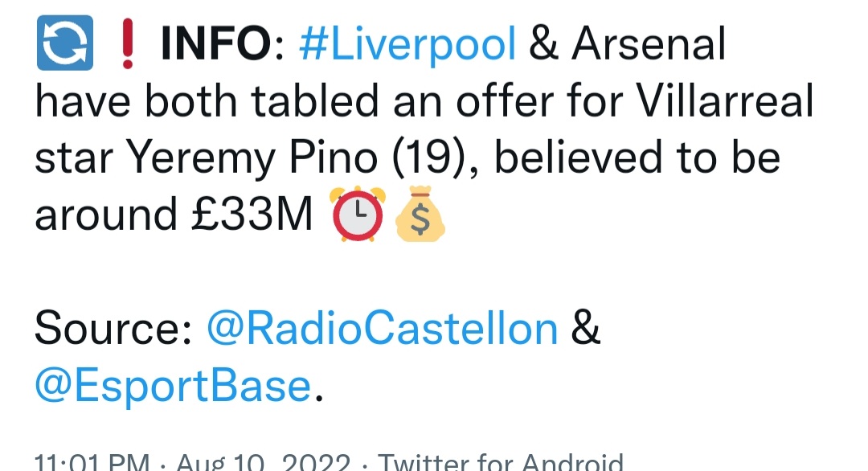The height and width of the screenshot is (471, 868).
Task: Visit the @EsportBase mention link
Action: (x=172, y=387)
